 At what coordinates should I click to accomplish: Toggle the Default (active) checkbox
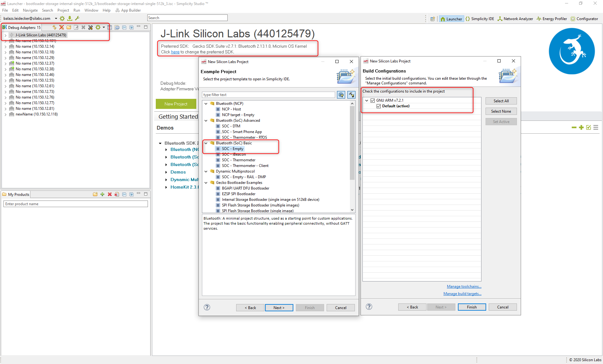point(379,106)
